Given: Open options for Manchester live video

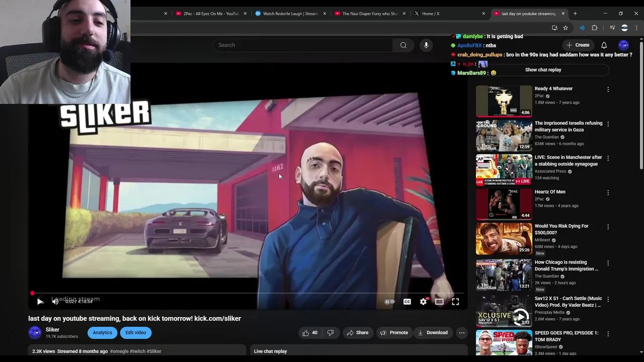Looking at the screenshot, I should [x=608, y=158].
